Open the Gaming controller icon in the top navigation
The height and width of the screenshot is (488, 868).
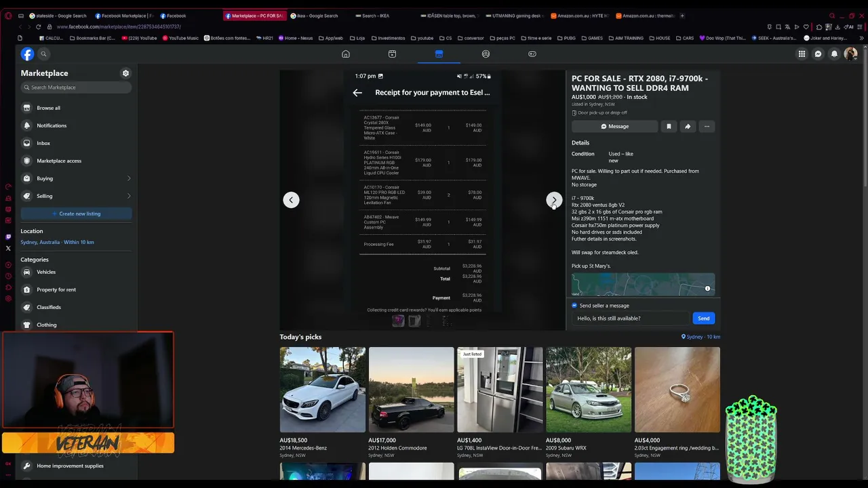coord(532,54)
